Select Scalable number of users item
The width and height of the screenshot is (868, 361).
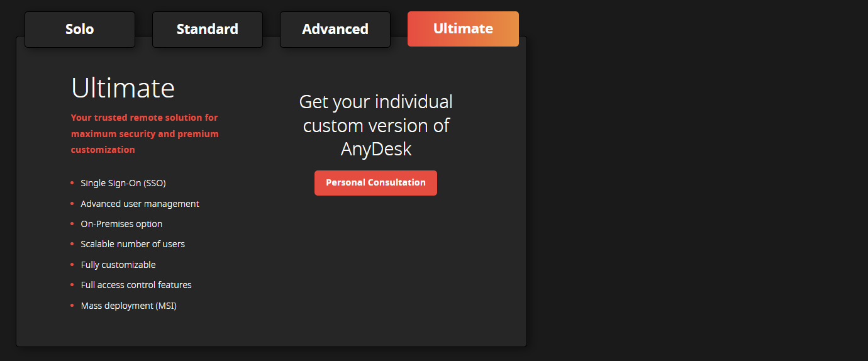[x=133, y=244]
